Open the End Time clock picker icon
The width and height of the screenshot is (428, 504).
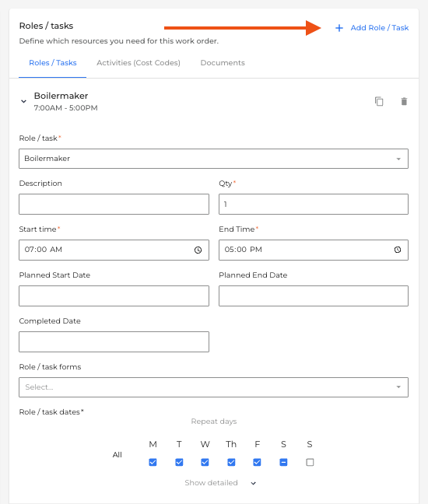[x=398, y=250]
